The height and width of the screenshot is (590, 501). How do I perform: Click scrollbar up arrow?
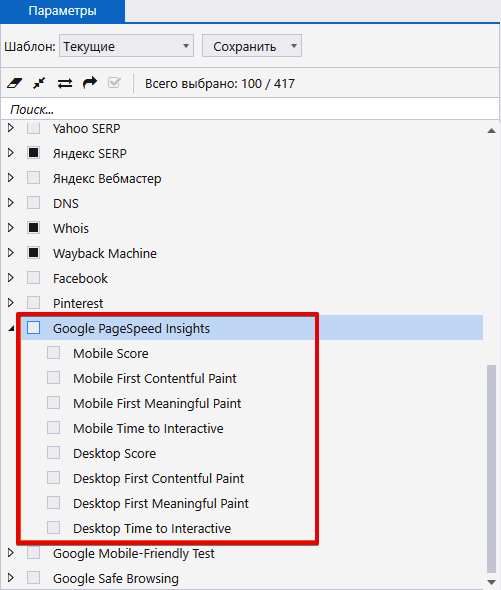tap(491, 131)
